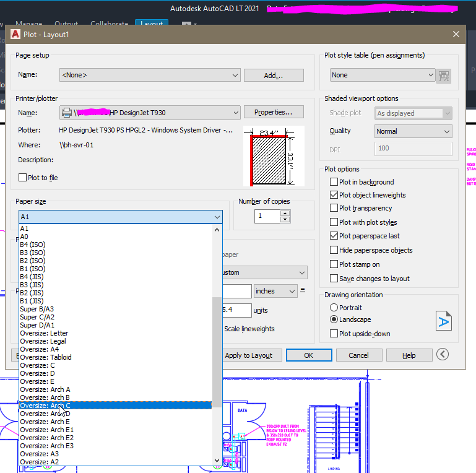Click the paper size list scrollbar thumb
This screenshot has width=476, height=473.
(x=217, y=352)
